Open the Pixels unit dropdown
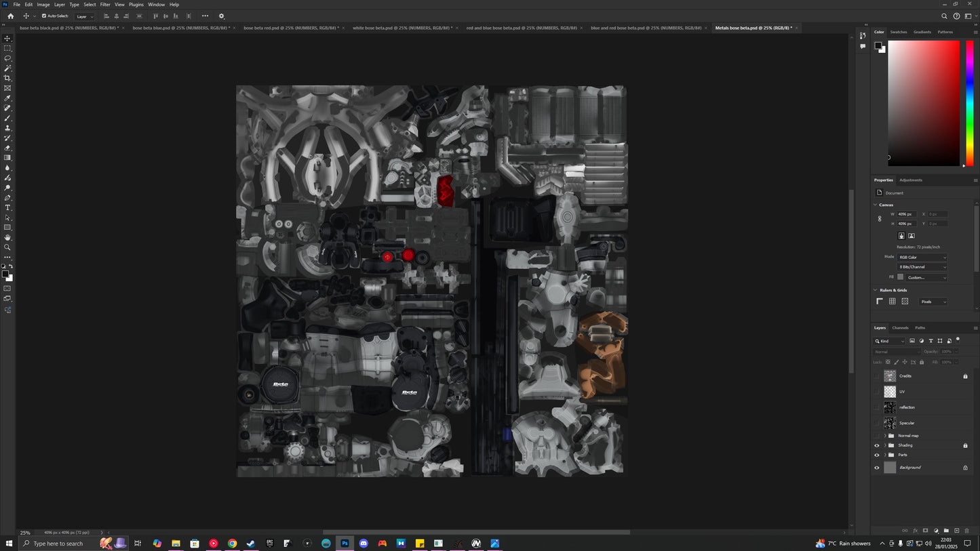The height and width of the screenshot is (551, 980). (933, 302)
